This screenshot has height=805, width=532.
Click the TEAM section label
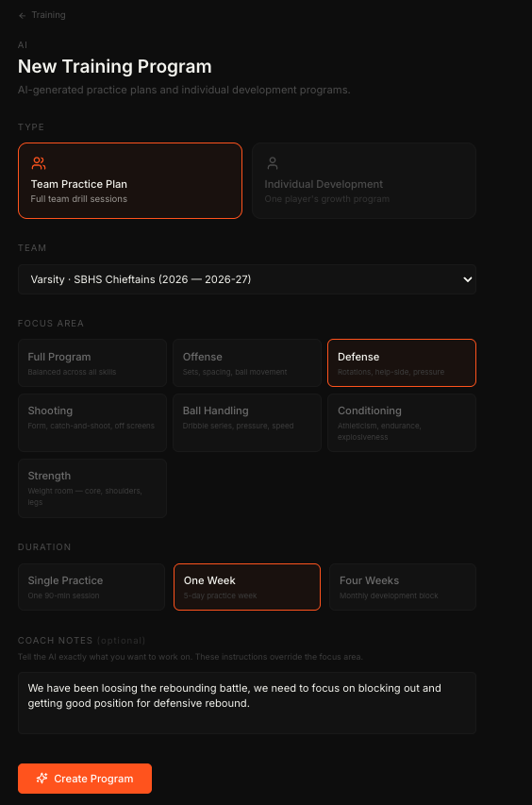click(x=32, y=248)
